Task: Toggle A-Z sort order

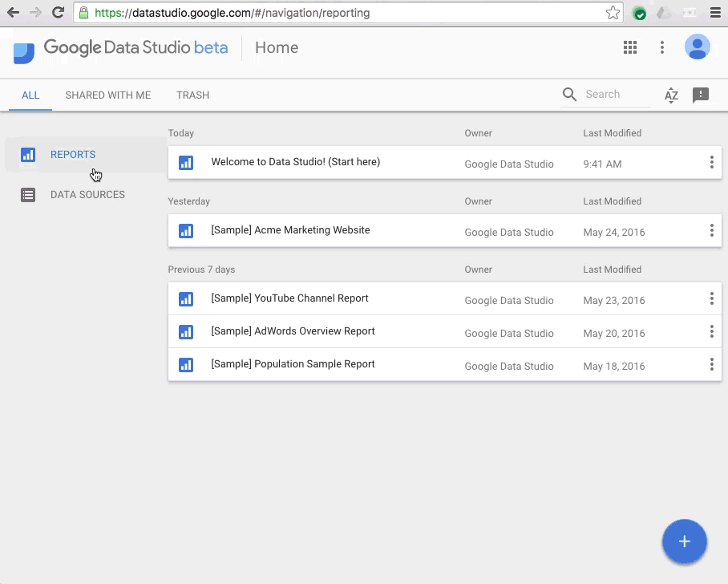Action: point(671,95)
